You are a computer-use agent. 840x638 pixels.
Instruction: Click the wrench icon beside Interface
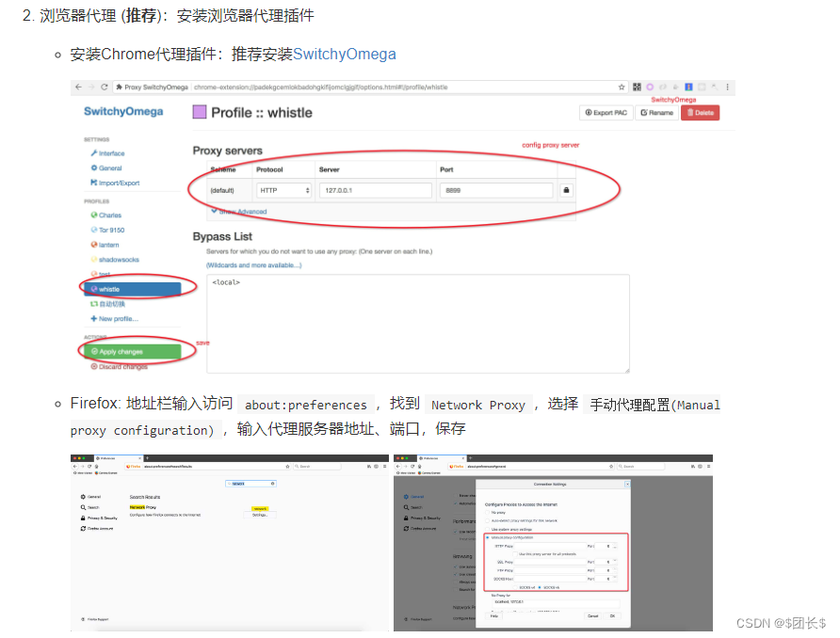click(94, 153)
